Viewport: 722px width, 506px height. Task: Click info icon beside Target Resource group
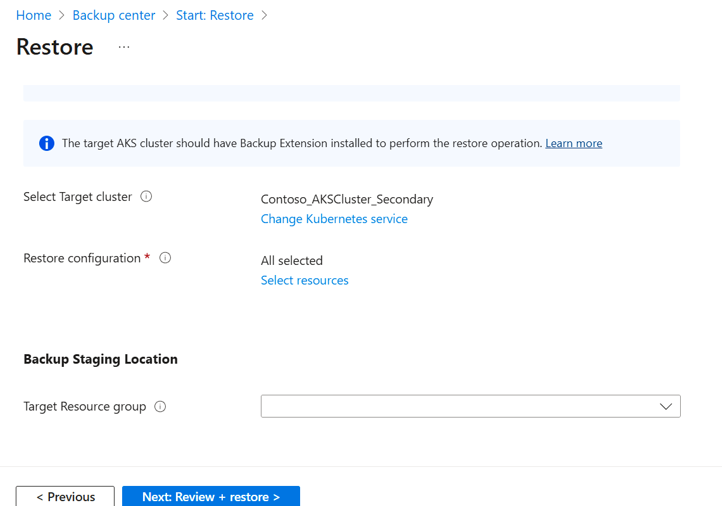[160, 407]
